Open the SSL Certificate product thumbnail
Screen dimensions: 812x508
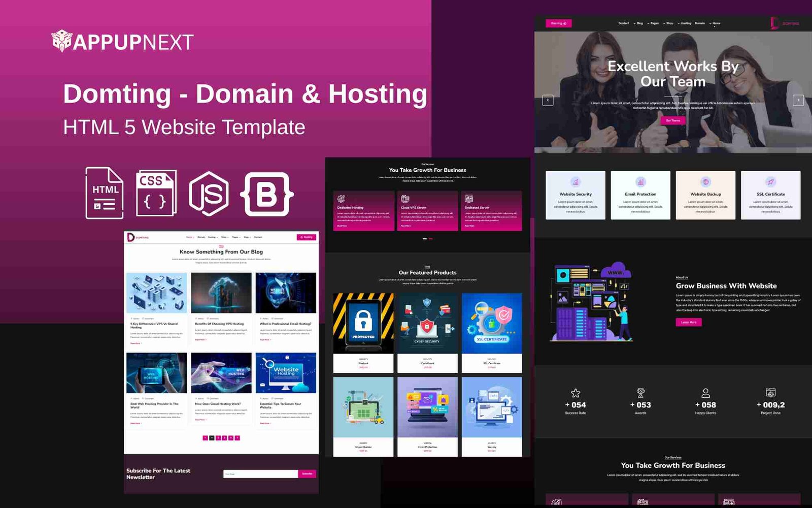(x=492, y=323)
